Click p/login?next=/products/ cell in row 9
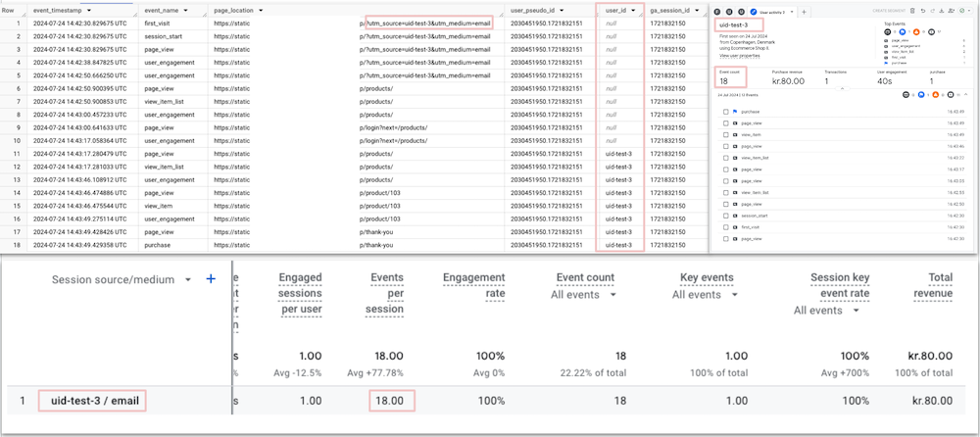 click(x=394, y=127)
